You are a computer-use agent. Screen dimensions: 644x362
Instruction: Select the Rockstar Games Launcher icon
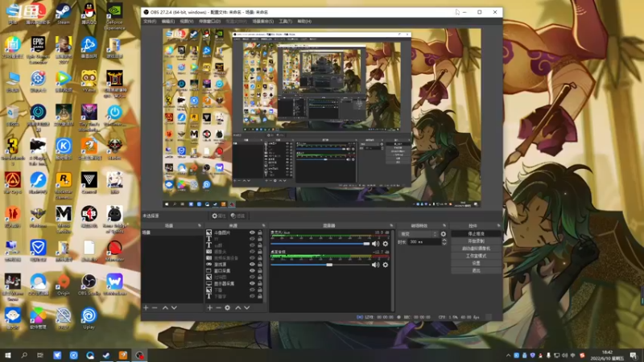[64, 186]
